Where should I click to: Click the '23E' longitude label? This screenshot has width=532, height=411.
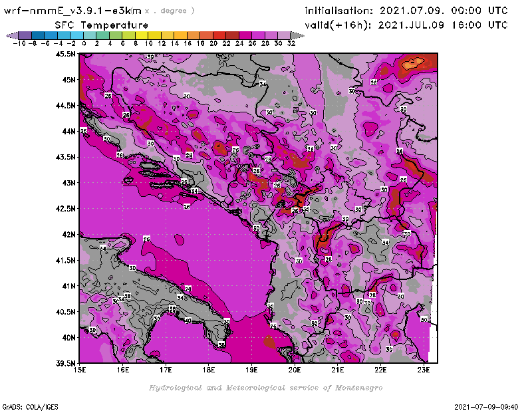[424, 370]
